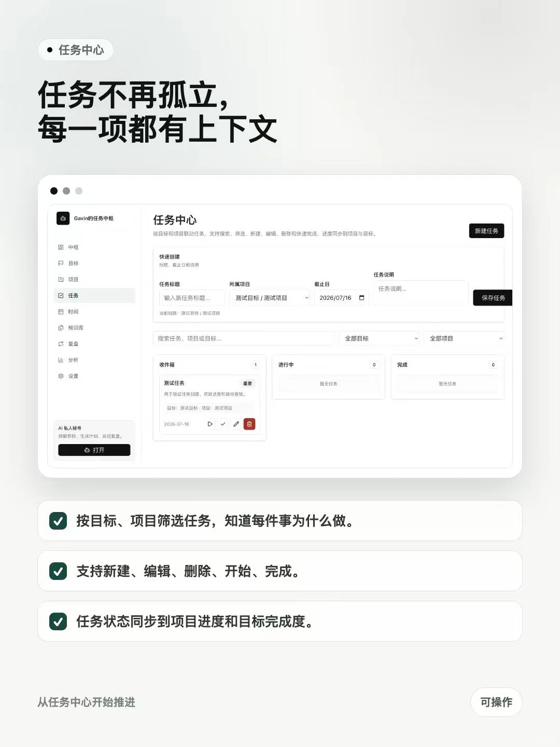Focus the 任务说明 text area
This screenshot has width=560, height=747.
coord(421,293)
